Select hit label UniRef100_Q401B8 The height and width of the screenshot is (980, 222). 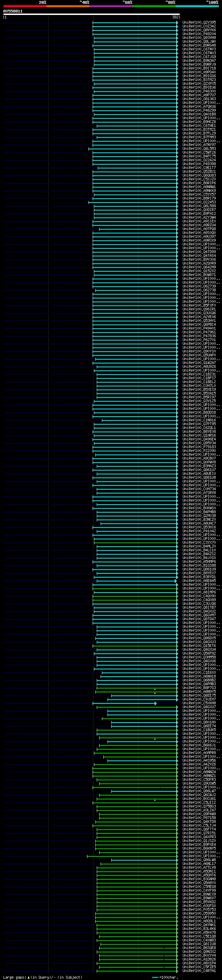pyautogui.click(x=199, y=114)
